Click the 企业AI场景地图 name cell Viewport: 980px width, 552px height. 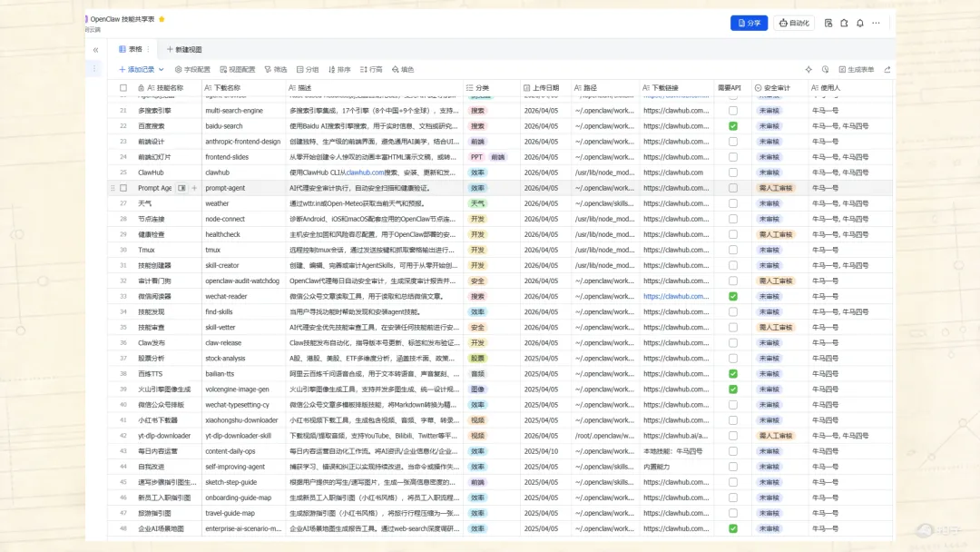tap(162, 528)
